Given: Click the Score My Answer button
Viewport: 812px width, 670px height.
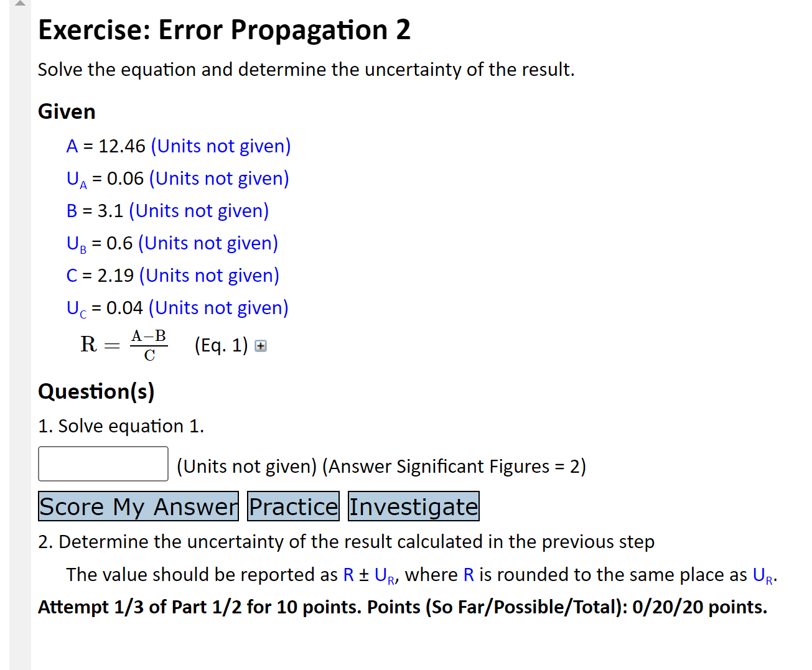Looking at the screenshot, I should [x=138, y=506].
